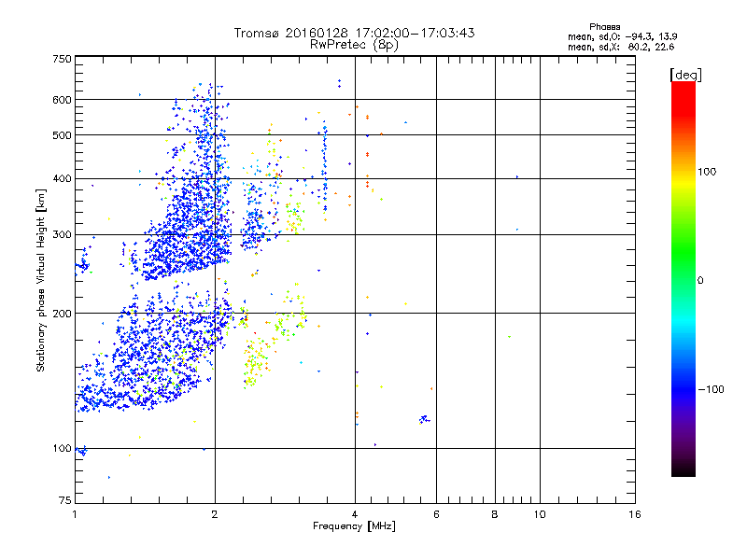Click the x-axis label '10'
The width and height of the screenshot is (747, 560).
[540, 514]
